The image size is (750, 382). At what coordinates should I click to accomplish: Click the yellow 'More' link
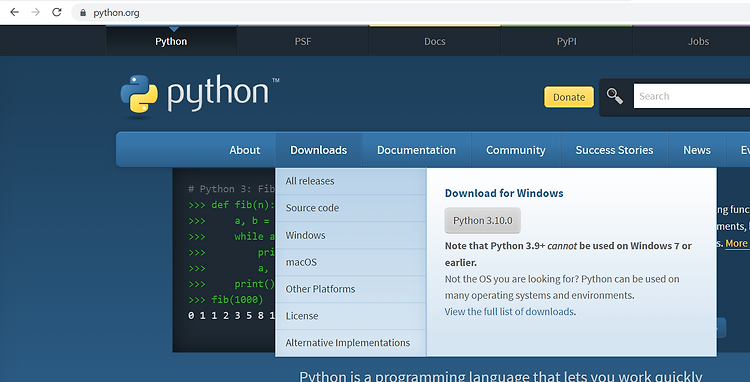coord(736,243)
